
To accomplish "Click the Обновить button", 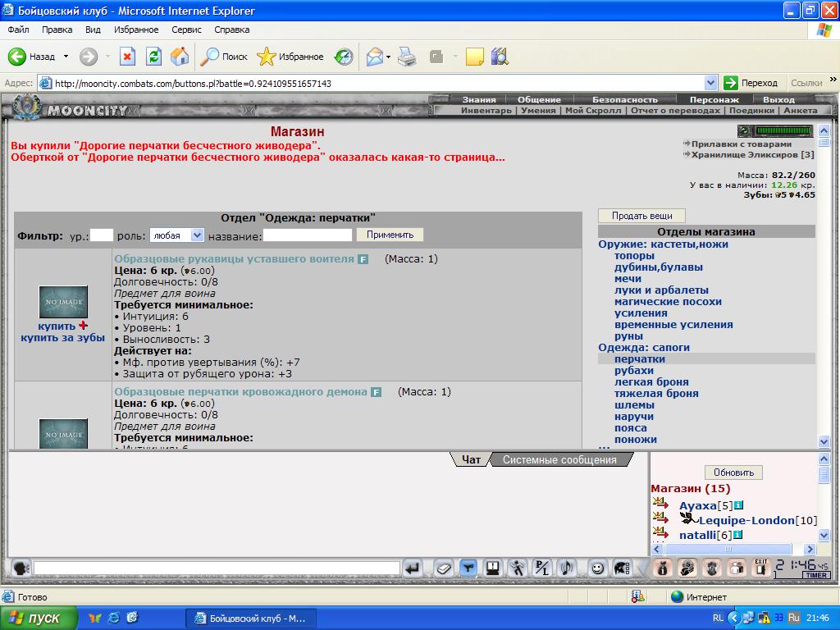I will tap(733, 472).
